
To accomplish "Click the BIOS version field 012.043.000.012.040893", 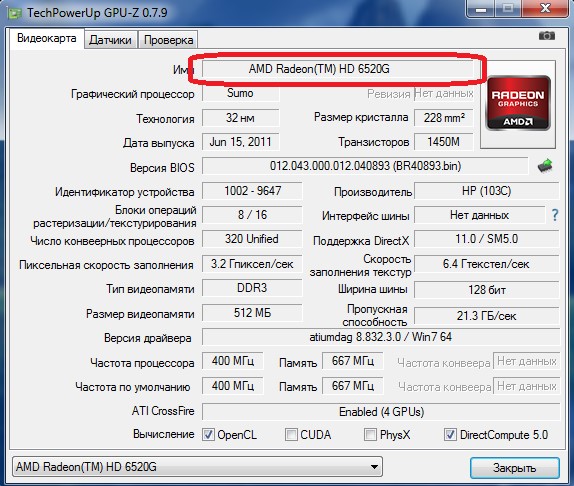I will pyautogui.click(x=365, y=166).
